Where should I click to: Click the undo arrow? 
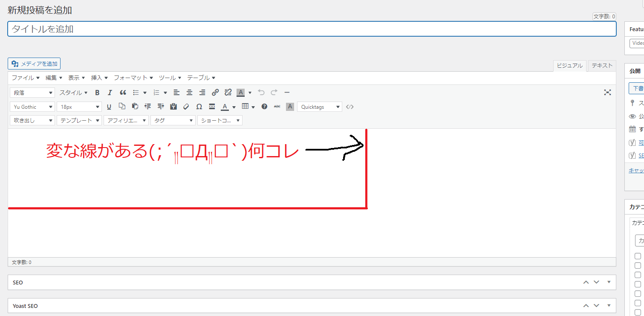pos(261,93)
